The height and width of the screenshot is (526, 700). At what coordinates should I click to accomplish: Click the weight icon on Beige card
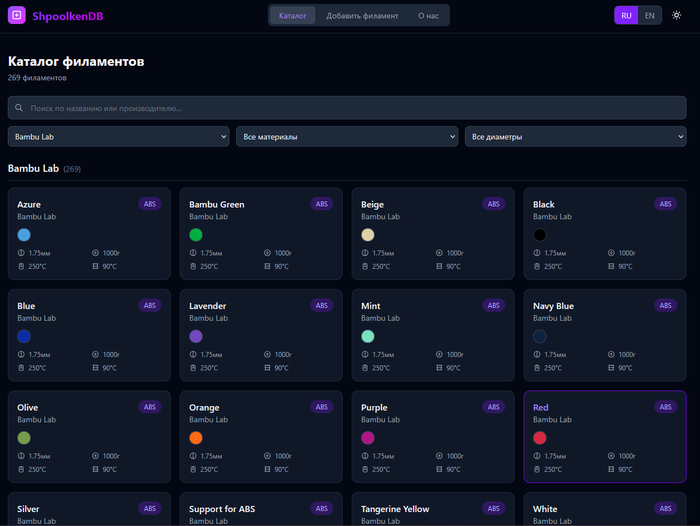(x=439, y=253)
